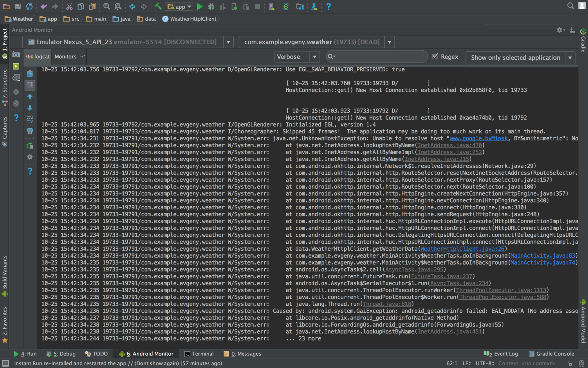Toggle the Regex checkbox
The image size is (588, 368).
[435, 56]
